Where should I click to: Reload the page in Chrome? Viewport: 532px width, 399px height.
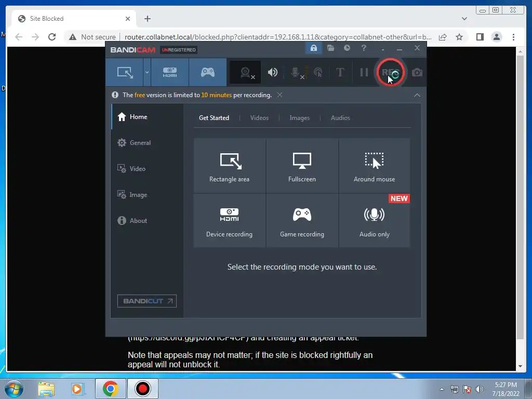click(x=52, y=37)
